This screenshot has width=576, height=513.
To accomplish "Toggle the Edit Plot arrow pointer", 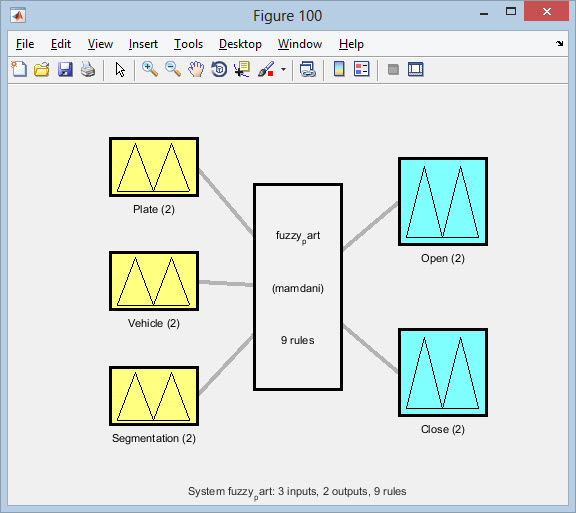I will (x=120, y=69).
